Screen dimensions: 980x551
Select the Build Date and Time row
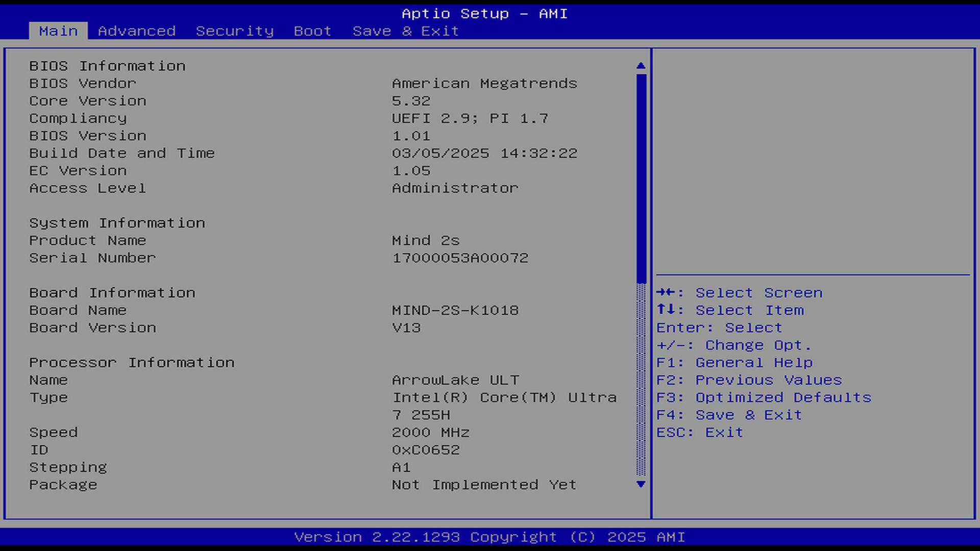pyautogui.click(x=122, y=153)
